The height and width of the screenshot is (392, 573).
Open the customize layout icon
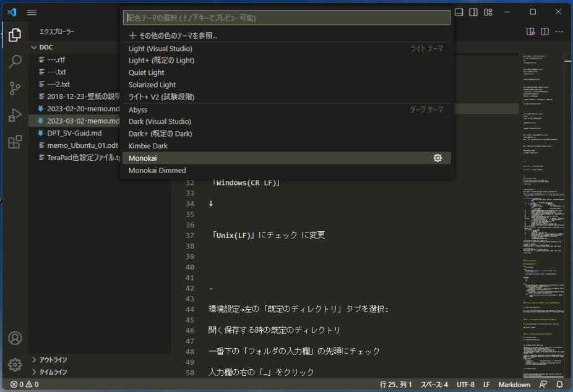[488, 12]
